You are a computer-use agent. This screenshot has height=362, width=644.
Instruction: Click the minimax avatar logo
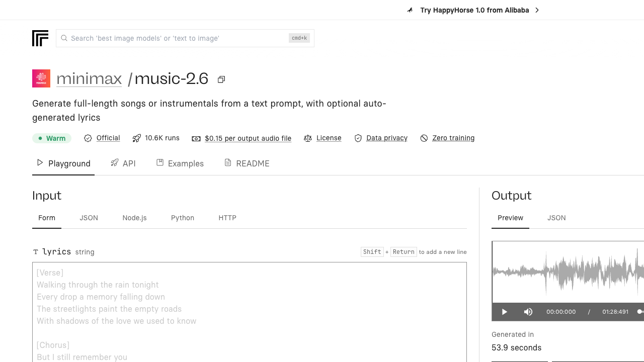(x=41, y=78)
